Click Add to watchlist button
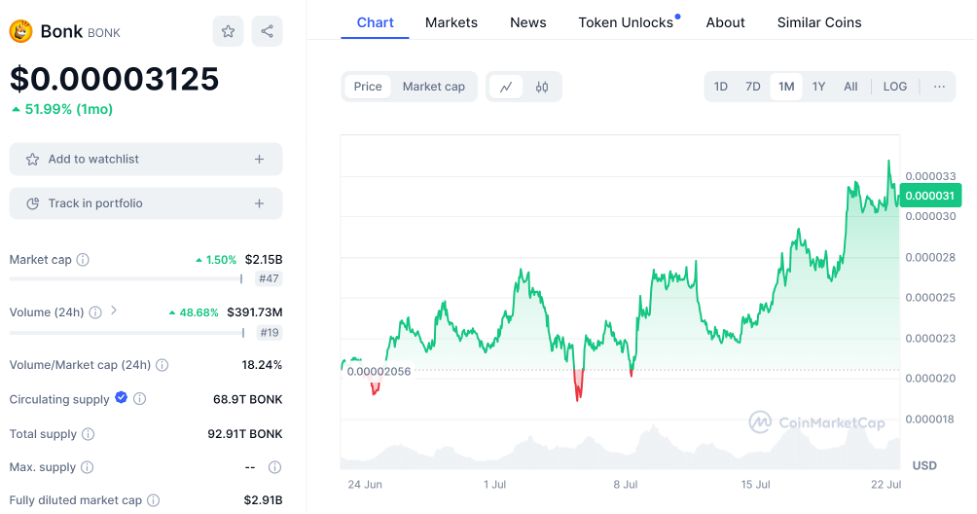The image size is (977, 514). tap(146, 159)
